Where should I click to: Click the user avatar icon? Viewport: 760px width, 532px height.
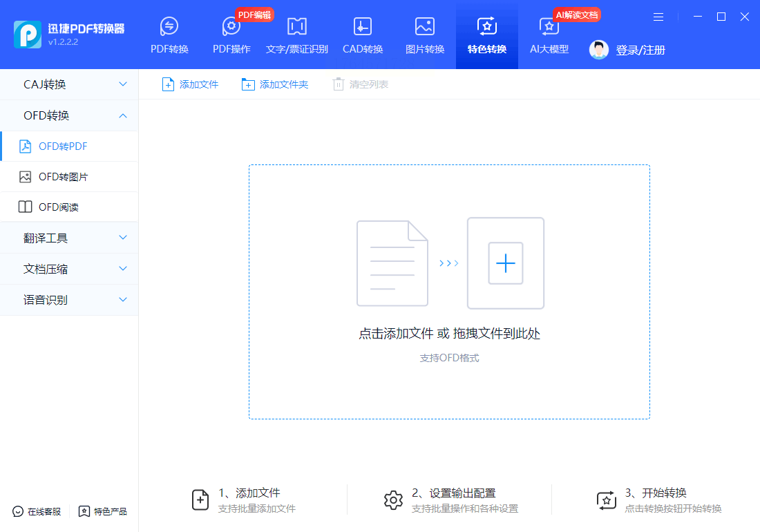[598, 50]
